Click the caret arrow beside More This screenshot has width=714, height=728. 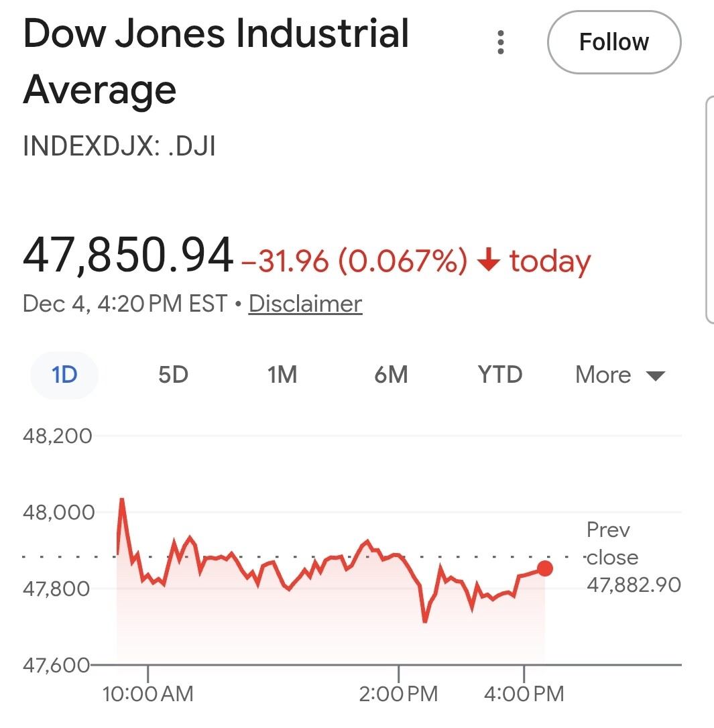(655, 376)
